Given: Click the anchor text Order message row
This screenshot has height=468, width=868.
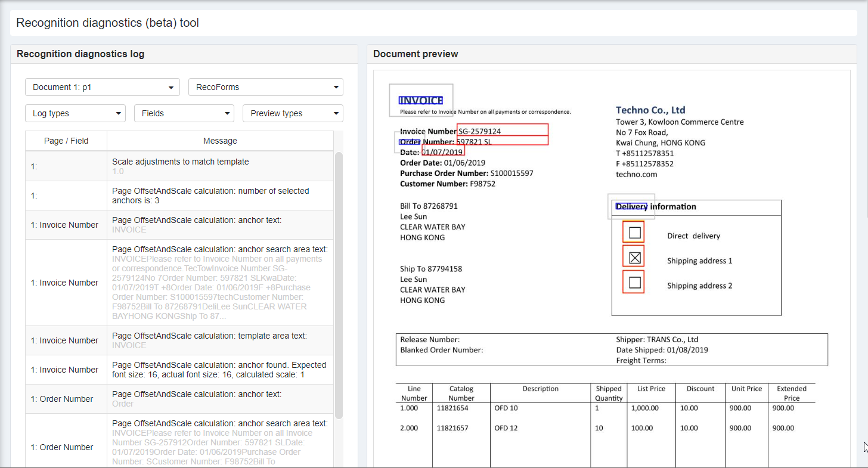Looking at the screenshot, I should coord(179,399).
